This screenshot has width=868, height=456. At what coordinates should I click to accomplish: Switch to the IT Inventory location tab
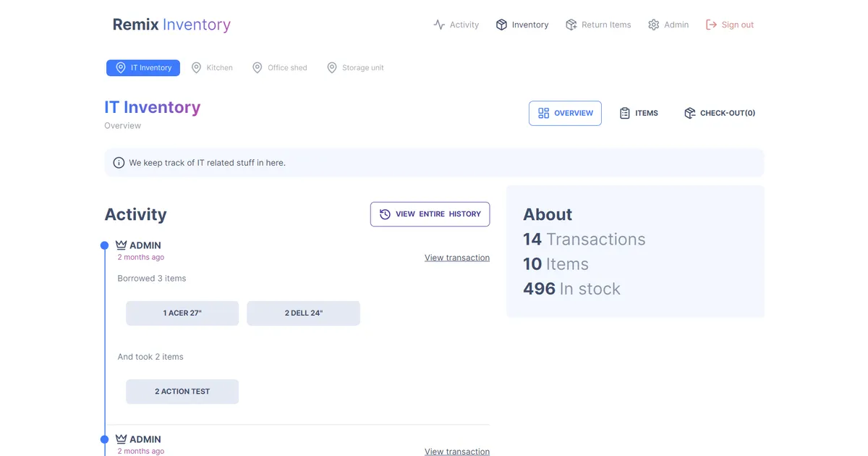(143, 67)
